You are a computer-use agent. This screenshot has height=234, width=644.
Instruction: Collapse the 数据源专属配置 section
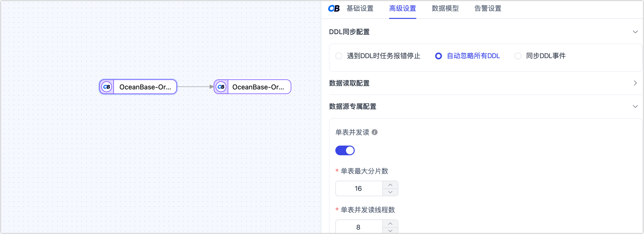(636, 106)
